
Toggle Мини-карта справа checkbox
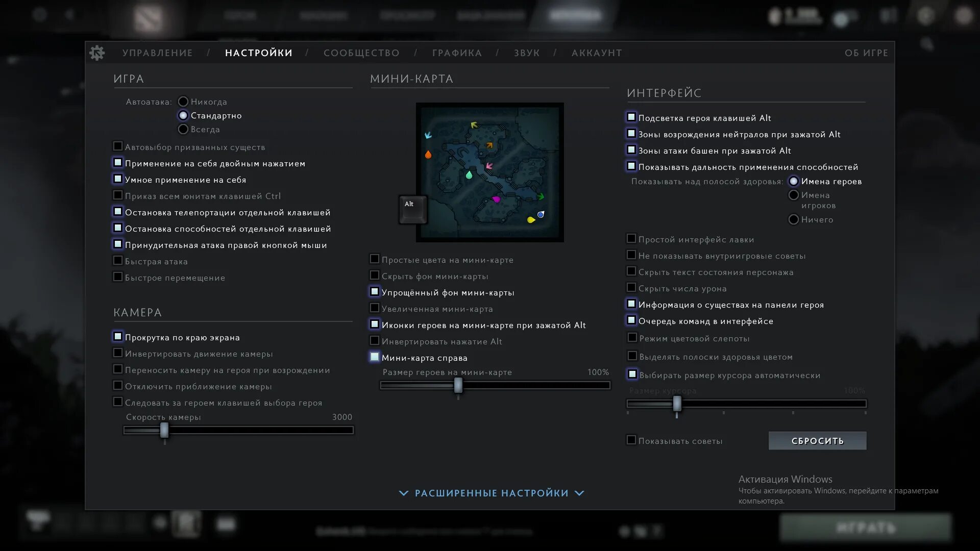pos(375,357)
